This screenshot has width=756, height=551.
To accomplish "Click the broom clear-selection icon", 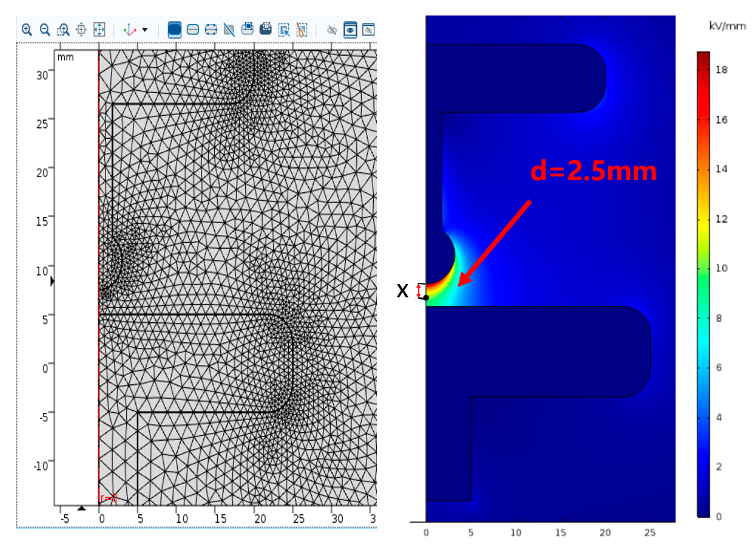I will 302,29.
